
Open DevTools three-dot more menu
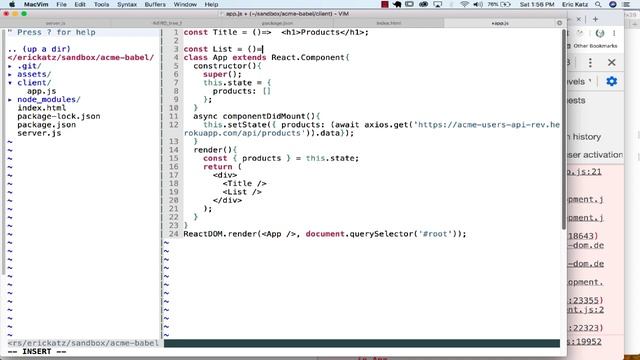(x=590, y=62)
